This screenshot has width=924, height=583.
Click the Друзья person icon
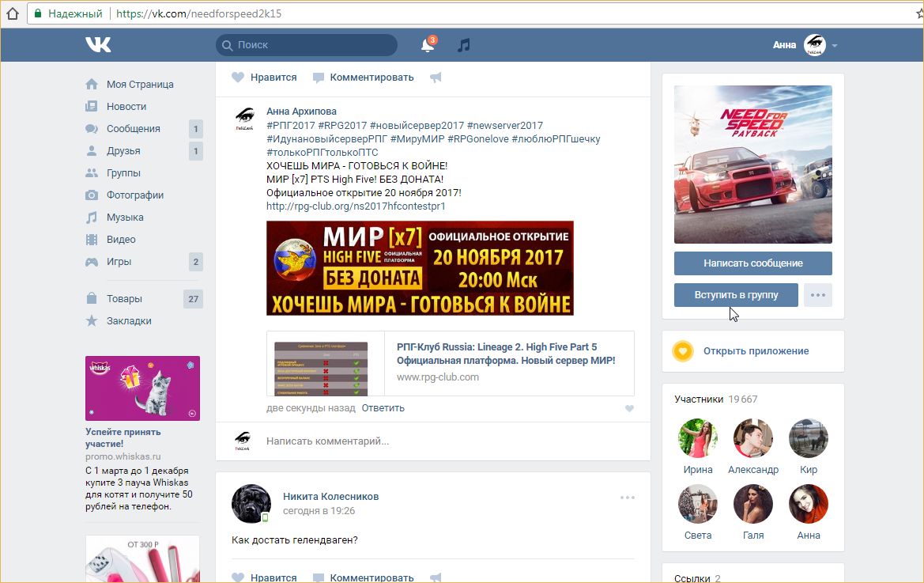point(92,151)
